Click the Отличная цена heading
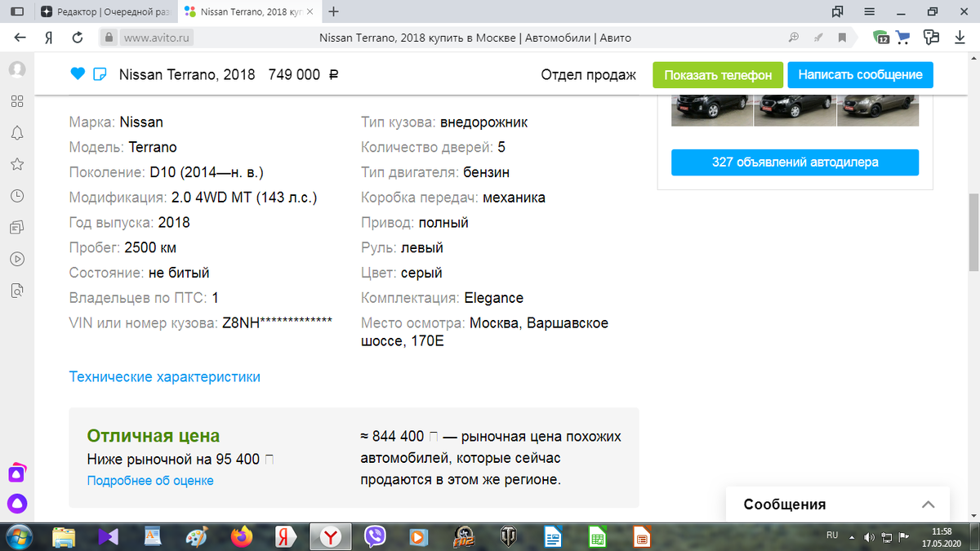 (x=154, y=436)
